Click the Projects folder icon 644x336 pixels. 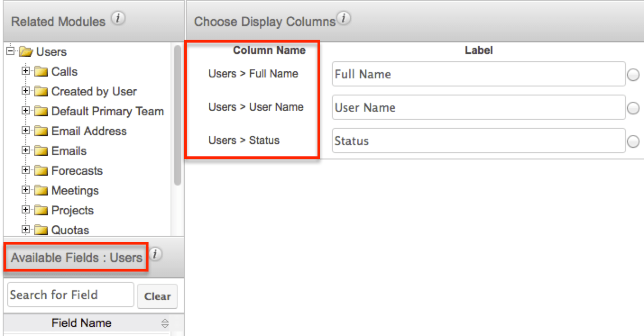[x=41, y=210]
